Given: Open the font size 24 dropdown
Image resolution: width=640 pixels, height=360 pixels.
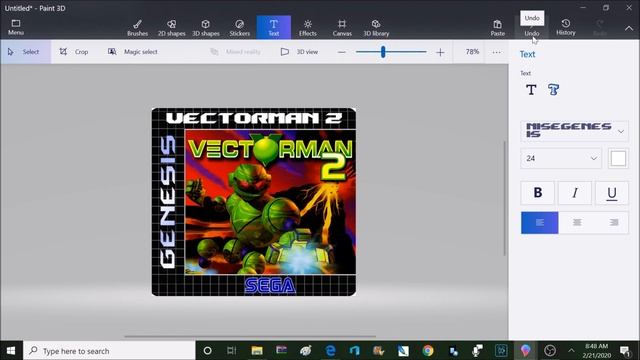Looking at the screenshot, I should 561,158.
